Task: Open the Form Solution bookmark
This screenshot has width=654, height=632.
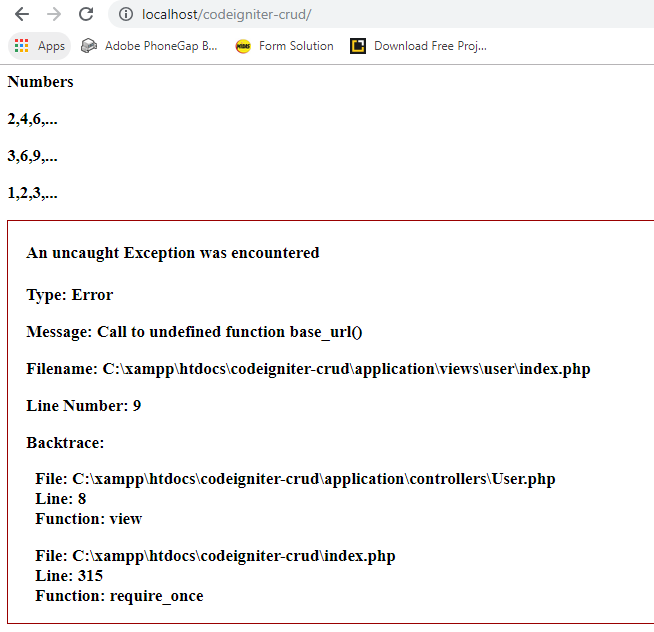Action: (284, 46)
